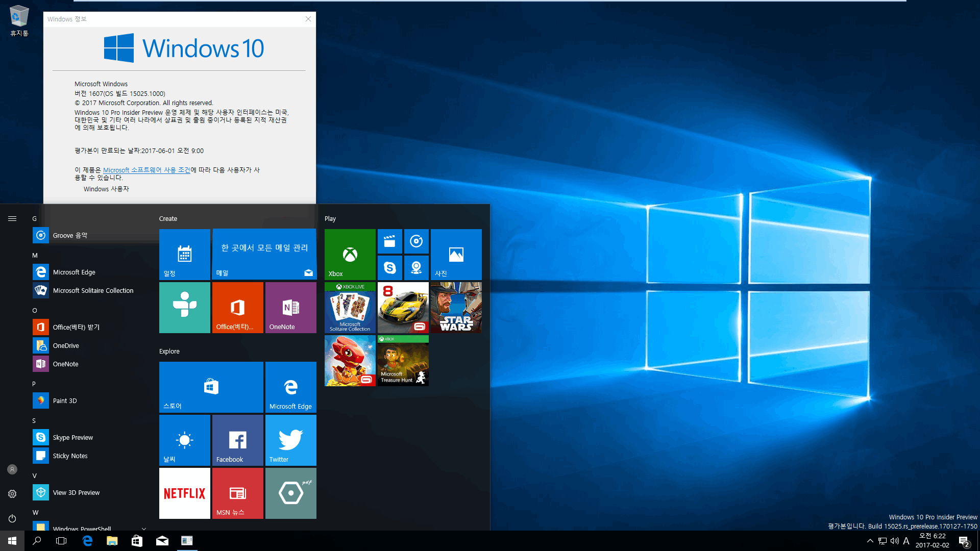Open Store from the taskbar
This screenshot has height=551, width=980.
(x=137, y=541)
